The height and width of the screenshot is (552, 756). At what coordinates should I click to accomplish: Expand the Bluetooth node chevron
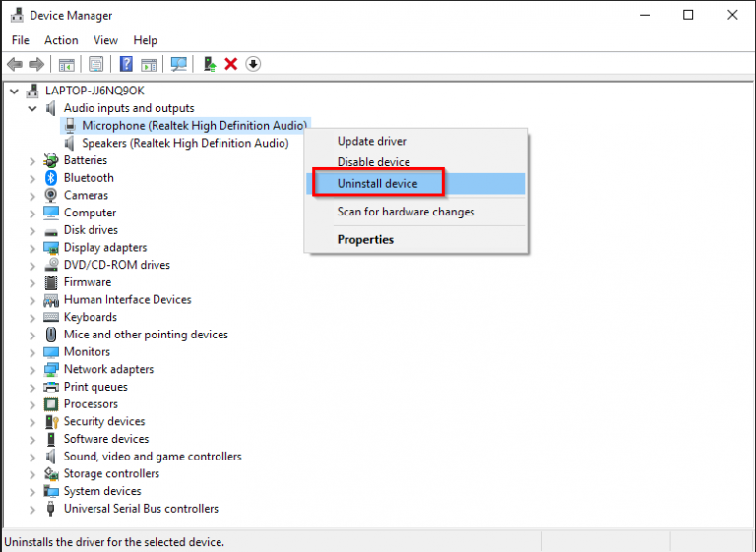coord(32,178)
